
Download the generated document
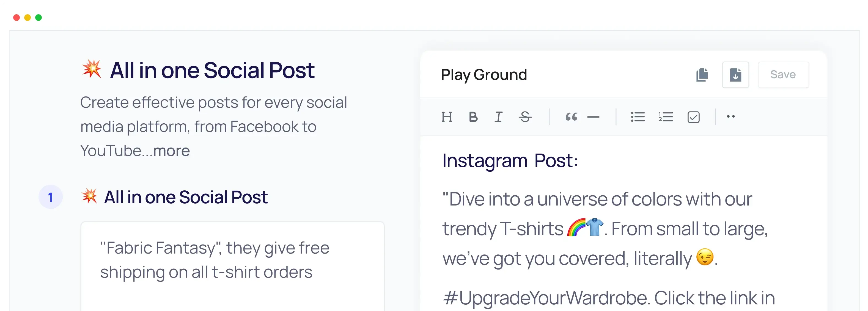click(736, 75)
